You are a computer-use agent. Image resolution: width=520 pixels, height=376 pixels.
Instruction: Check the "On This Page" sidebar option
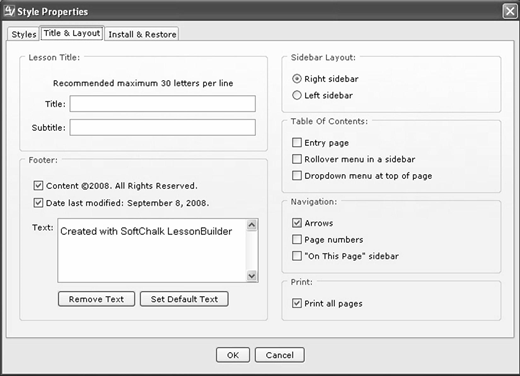(x=297, y=256)
